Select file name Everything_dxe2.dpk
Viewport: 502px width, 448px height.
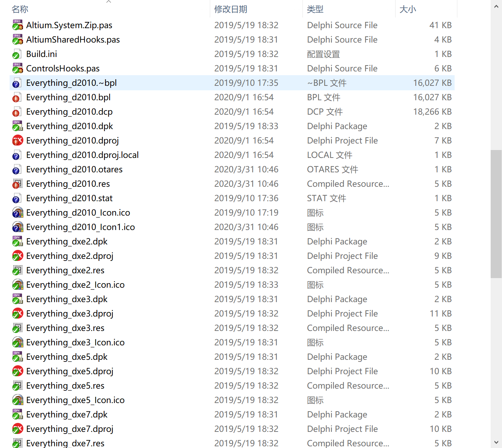coord(67,241)
